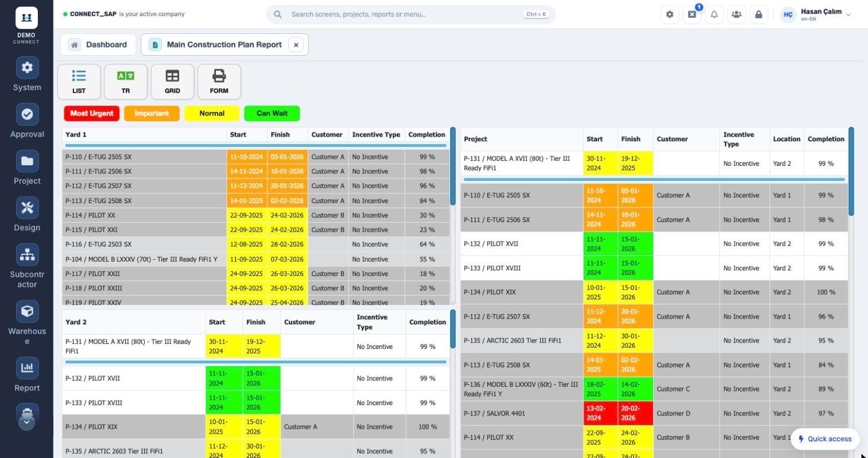Toggle the TR language button
This screenshot has height=458, width=868.
point(126,81)
